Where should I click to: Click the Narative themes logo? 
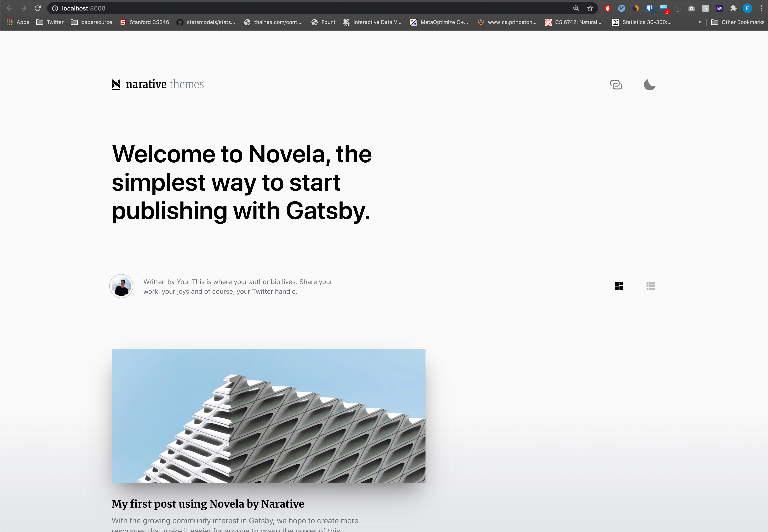[x=158, y=84]
